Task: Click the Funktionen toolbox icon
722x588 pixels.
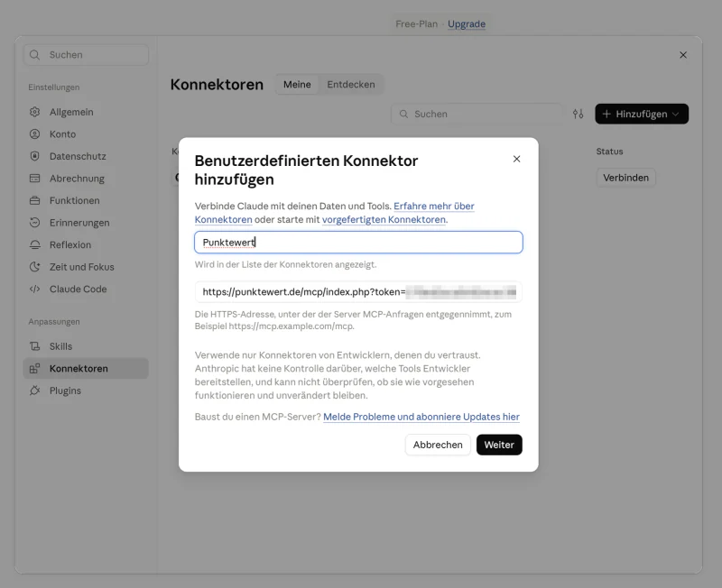Action: coord(34,200)
